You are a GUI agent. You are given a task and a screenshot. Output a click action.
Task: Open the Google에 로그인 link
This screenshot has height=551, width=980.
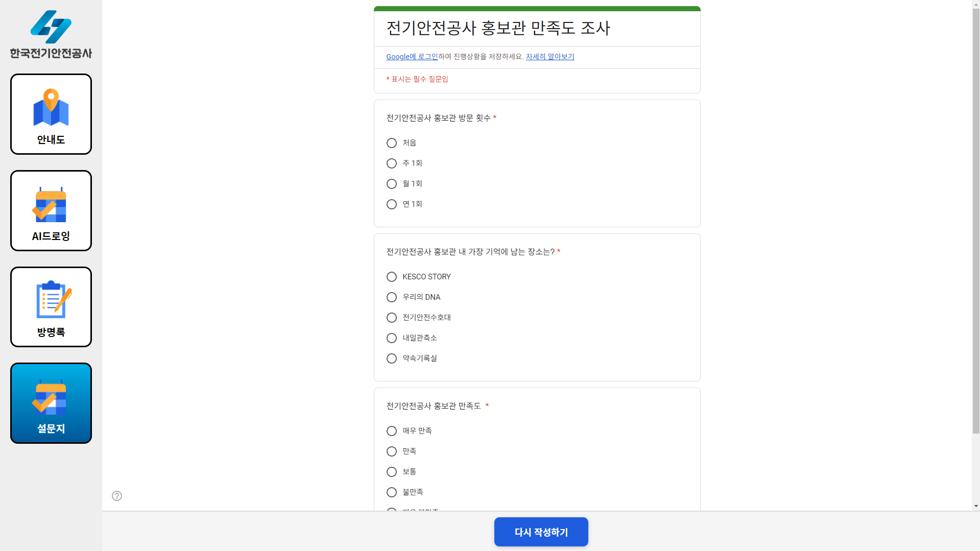(412, 57)
